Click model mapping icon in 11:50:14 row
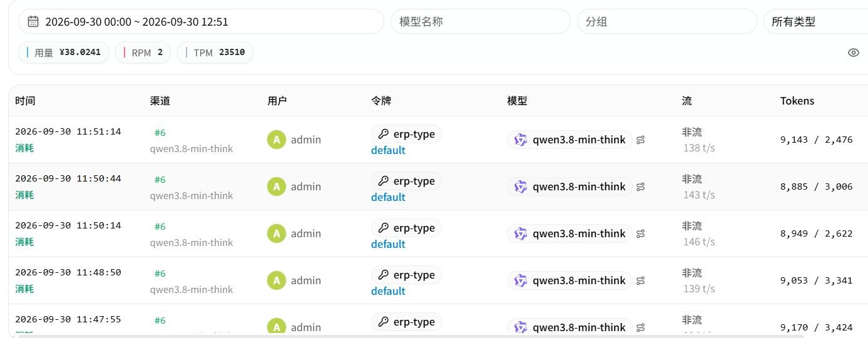This screenshot has width=868, height=338. point(640,234)
